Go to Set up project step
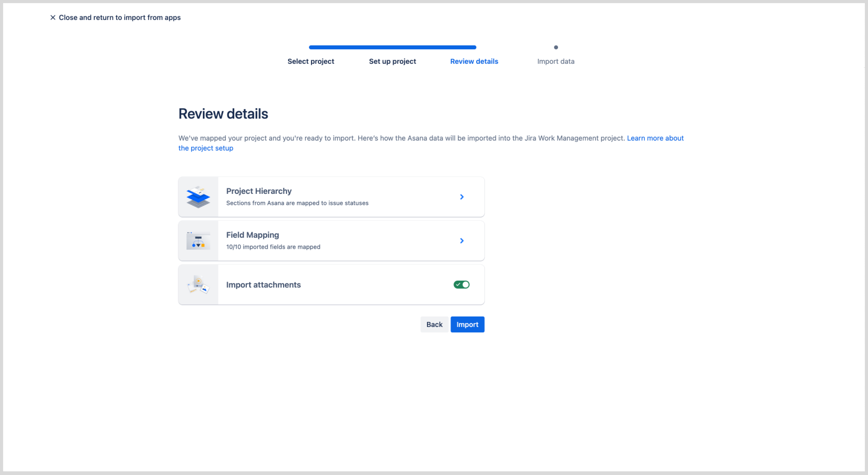This screenshot has width=868, height=475. tap(392, 61)
